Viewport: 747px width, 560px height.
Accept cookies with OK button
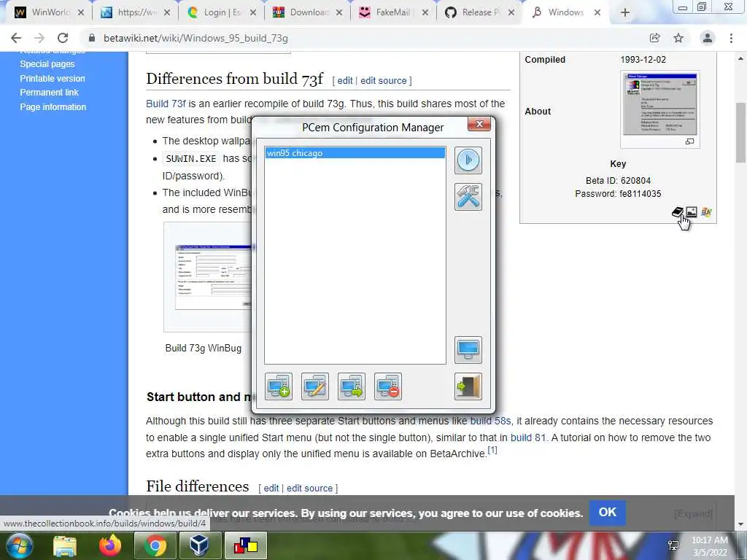[608, 513]
